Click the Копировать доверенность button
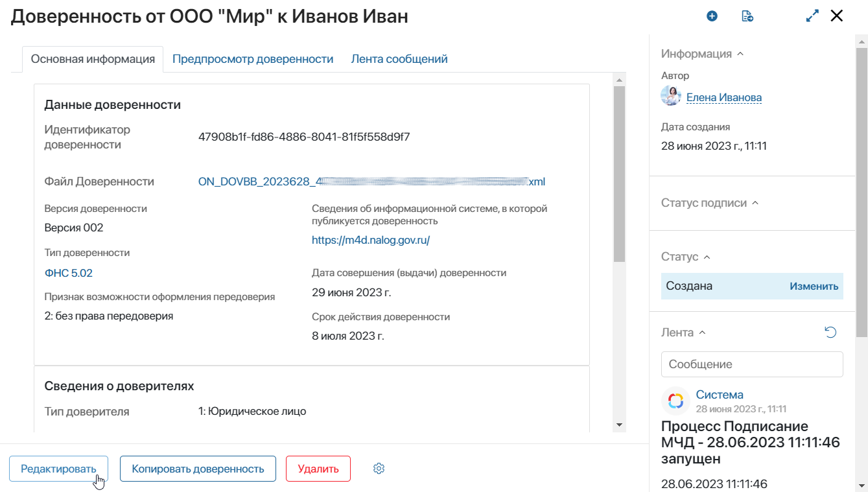Viewport: 868px width, 492px height. click(x=198, y=469)
